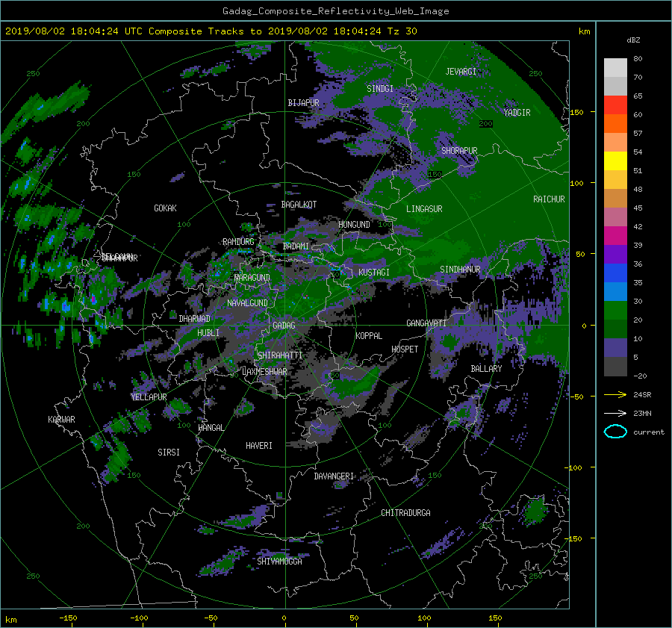Click the RAMDURG city label
Screen dimensions: 672x628
pyautogui.click(x=238, y=242)
